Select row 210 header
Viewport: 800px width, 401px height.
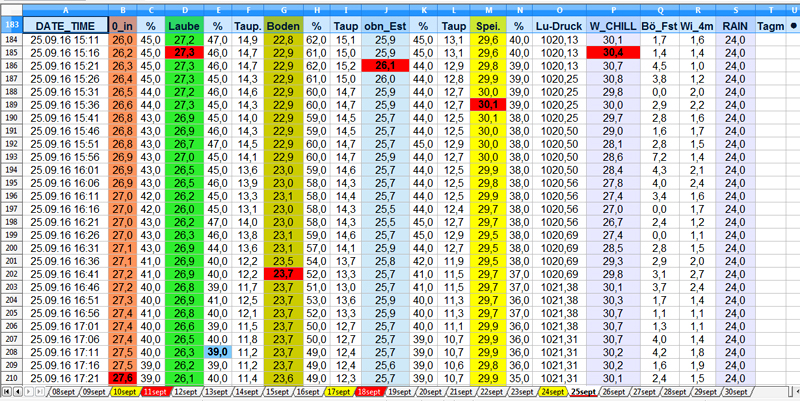(x=11, y=377)
